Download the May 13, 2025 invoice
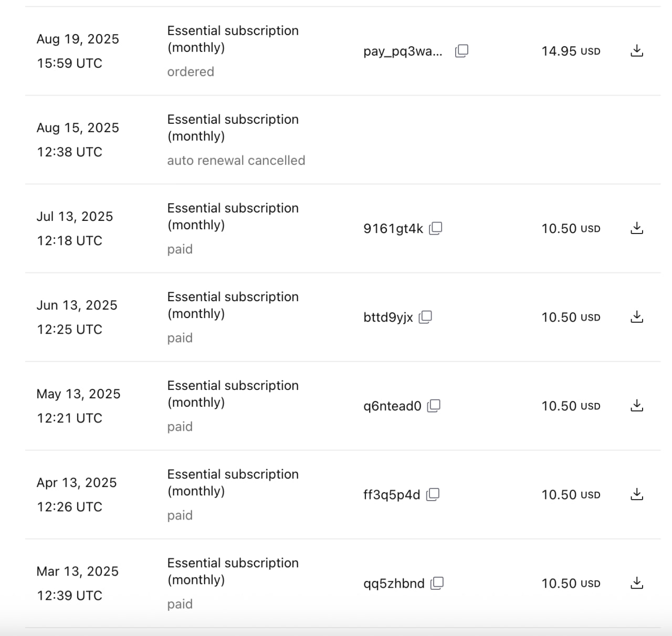 tap(636, 406)
